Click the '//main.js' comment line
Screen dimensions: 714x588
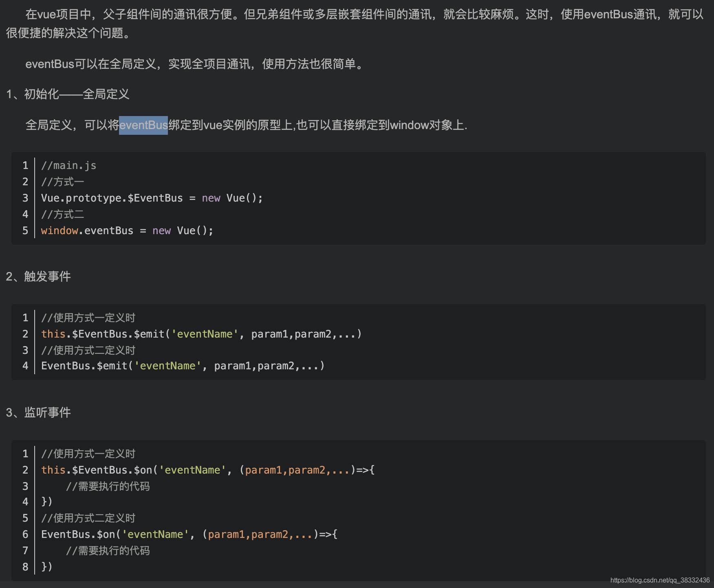tap(69, 165)
